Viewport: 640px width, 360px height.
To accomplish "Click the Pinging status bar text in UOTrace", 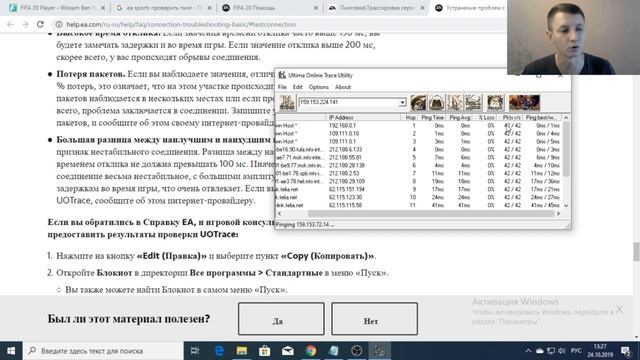I will 304,224.
